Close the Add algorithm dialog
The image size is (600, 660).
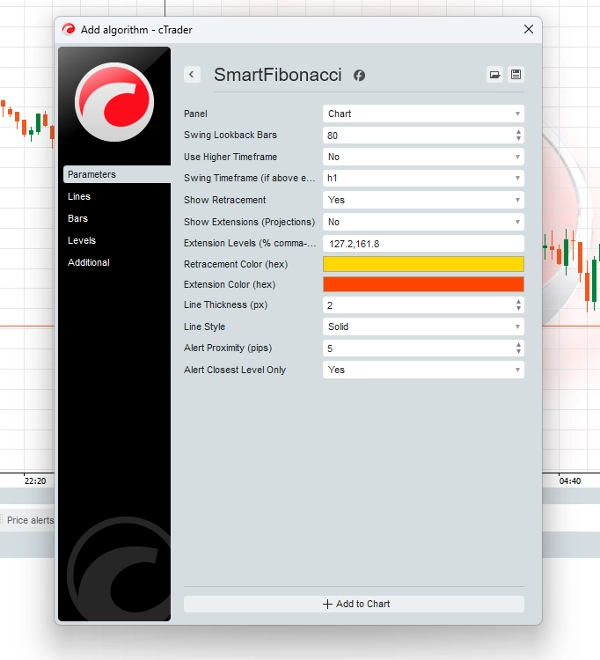click(528, 29)
